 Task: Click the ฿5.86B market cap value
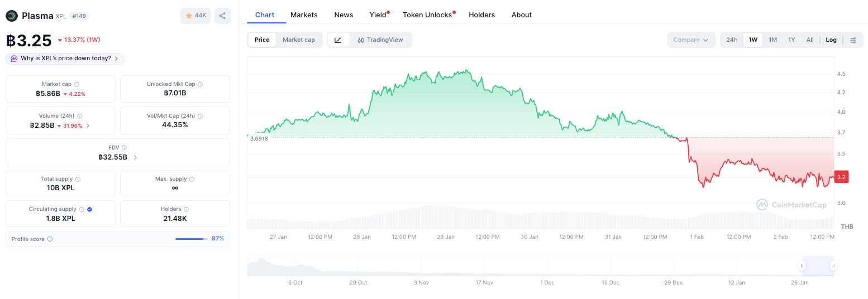pos(47,94)
